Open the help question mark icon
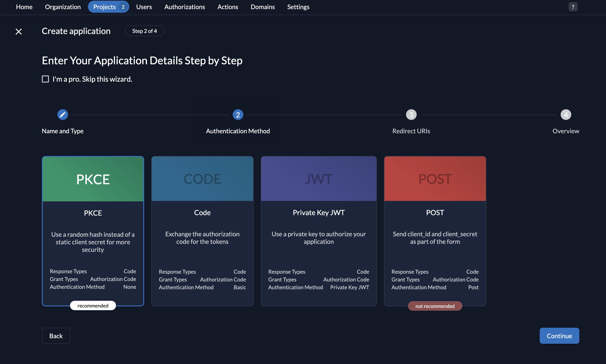 tap(573, 7)
